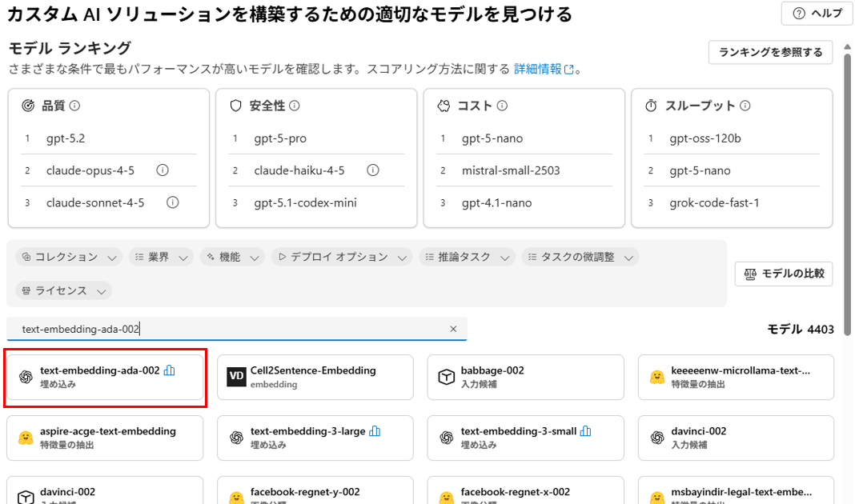
Task: Click OpenAI logo on davinci-002 card
Action: coord(657,437)
